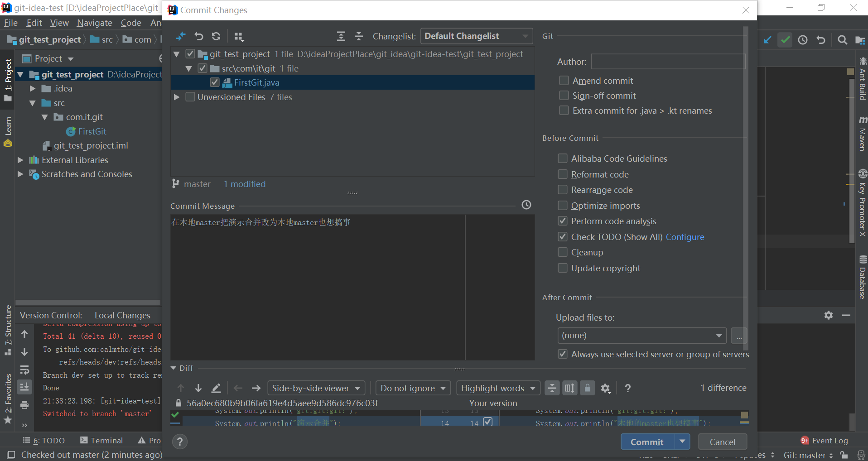Compare next file arrow in Diff toolbar
868x461 pixels.
[256, 388]
